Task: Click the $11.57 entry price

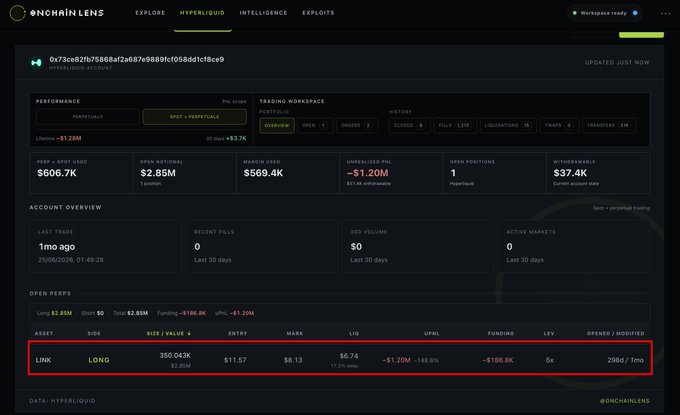Action: pyautogui.click(x=235, y=360)
